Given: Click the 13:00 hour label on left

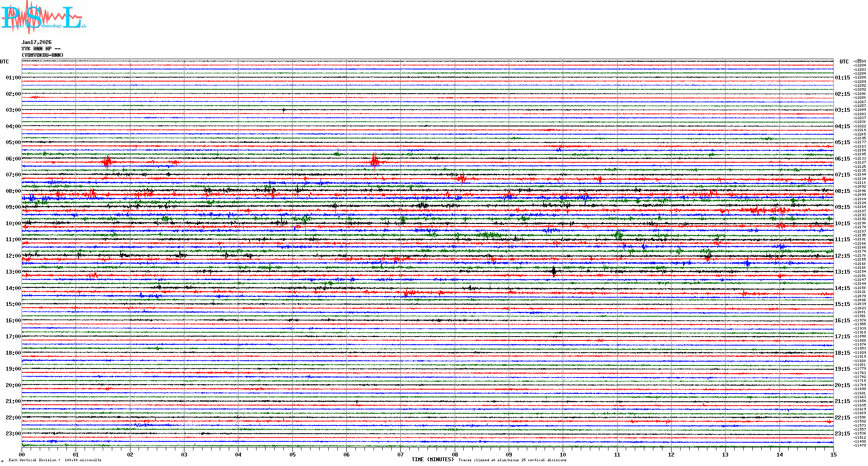Looking at the screenshot, I should pos(13,272).
